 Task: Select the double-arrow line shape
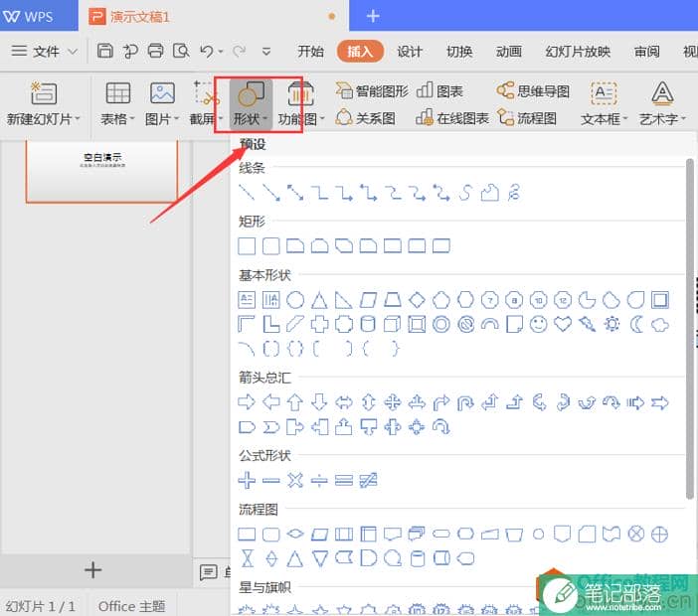coord(295,193)
